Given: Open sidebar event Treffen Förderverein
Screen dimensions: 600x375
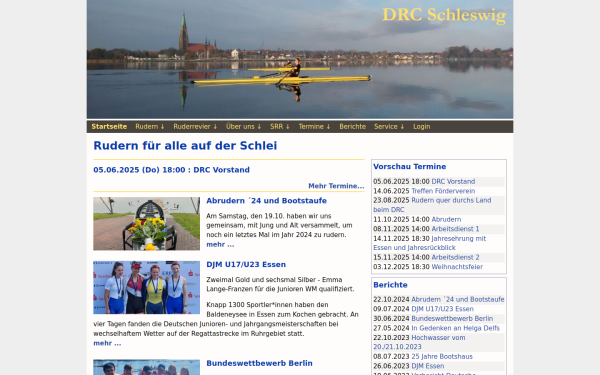Looking at the screenshot, I should point(443,191).
